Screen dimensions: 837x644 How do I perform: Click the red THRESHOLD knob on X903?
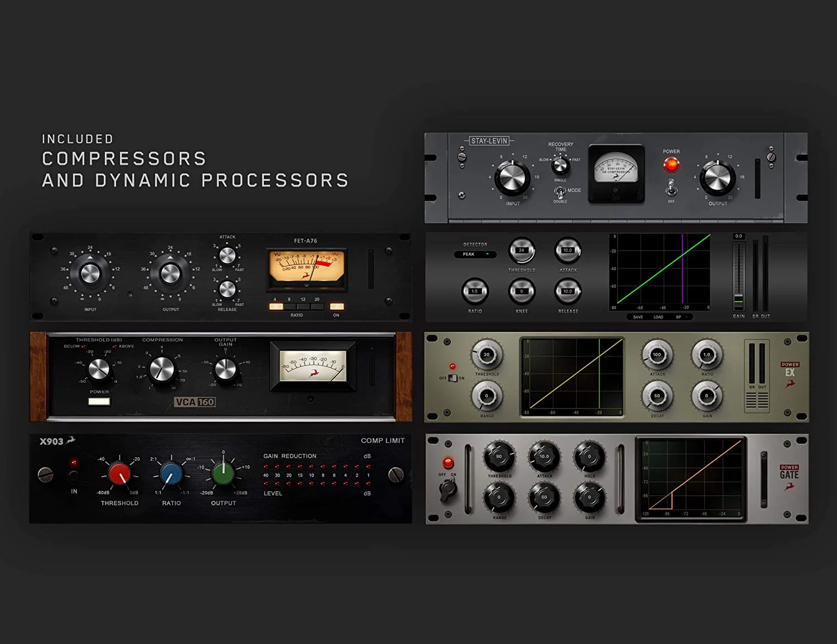(119, 474)
